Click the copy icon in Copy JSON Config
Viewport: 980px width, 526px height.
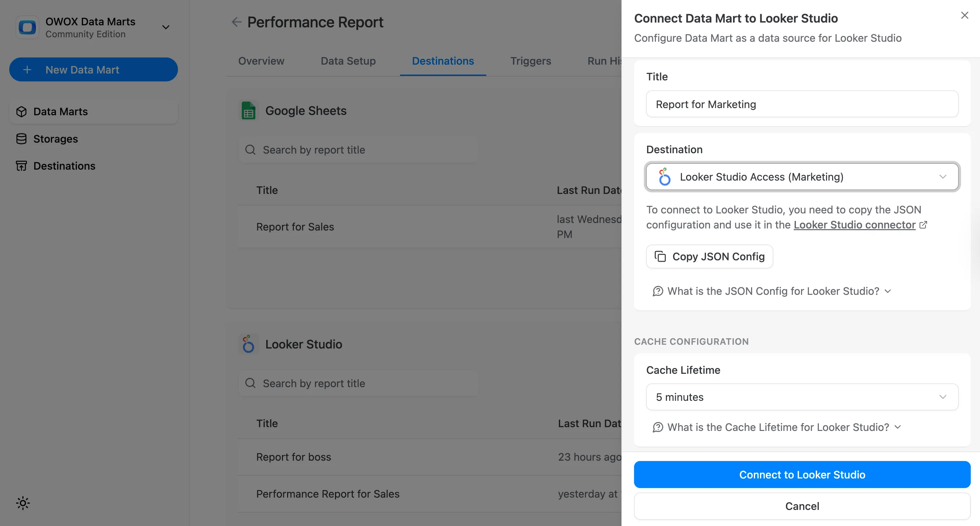click(x=660, y=257)
